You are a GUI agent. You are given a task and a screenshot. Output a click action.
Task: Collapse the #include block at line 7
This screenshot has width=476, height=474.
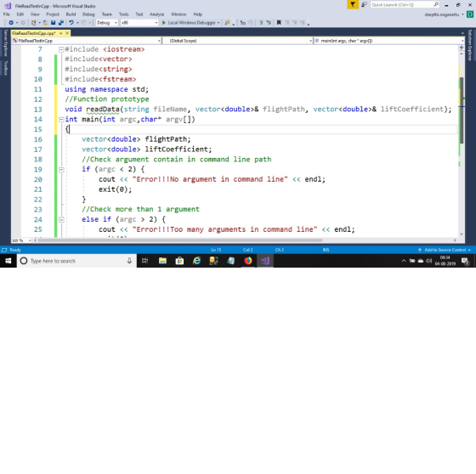pos(61,49)
